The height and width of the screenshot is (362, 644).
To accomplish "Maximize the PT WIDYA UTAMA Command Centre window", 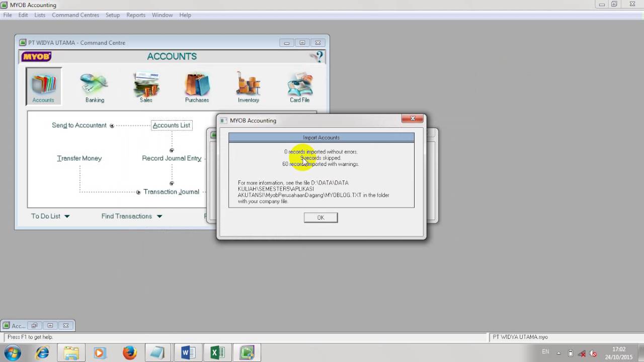I will [x=302, y=43].
